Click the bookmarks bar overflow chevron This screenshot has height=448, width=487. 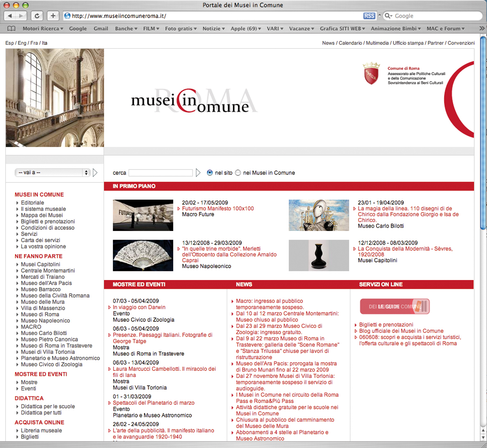click(482, 28)
